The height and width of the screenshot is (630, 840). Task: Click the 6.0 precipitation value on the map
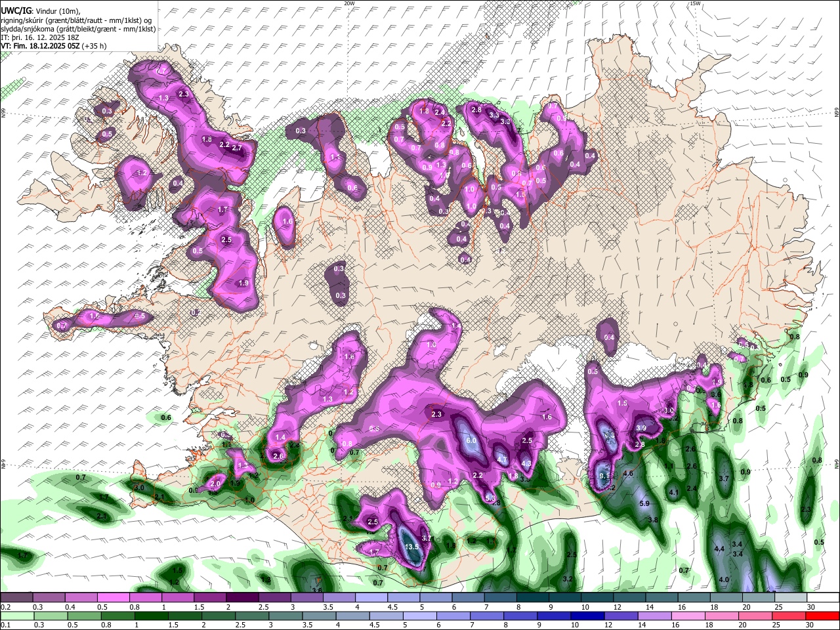coord(471,440)
